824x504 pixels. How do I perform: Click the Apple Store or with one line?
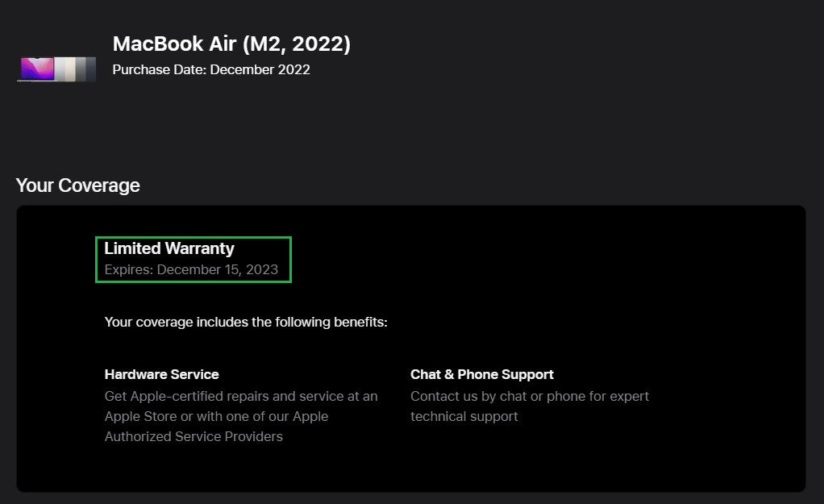point(217,416)
